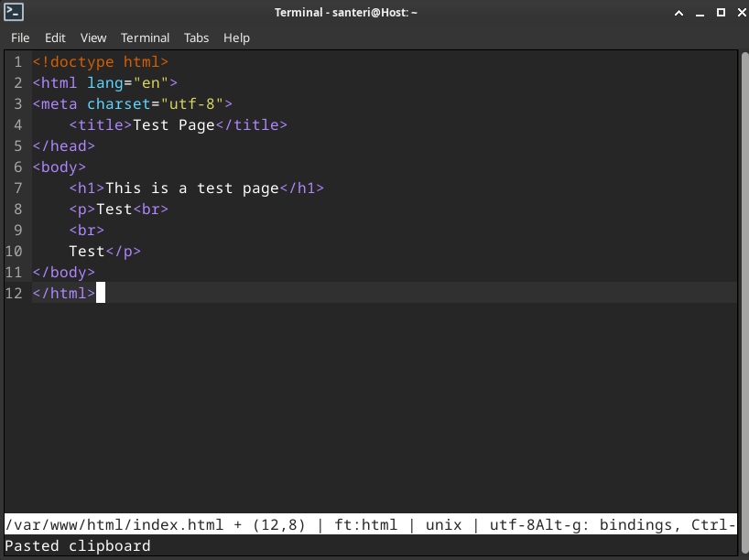Open the Tabs menu

196,38
